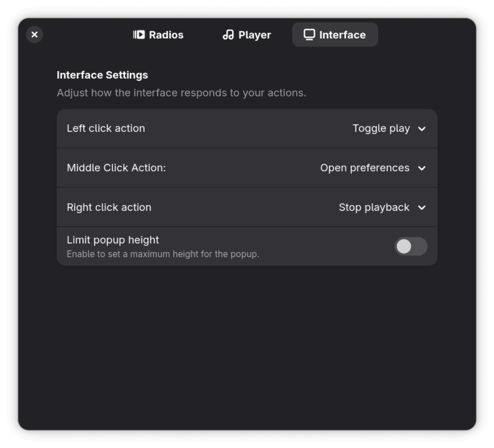Switch to the Radios tab
The width and height of the screenshot is (494, 448).
(158, 35)
